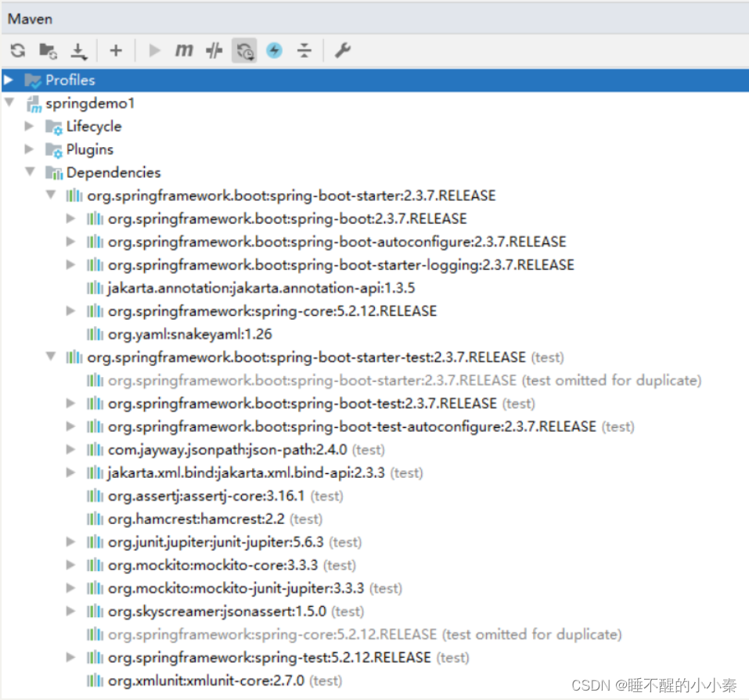
Task: Expand spring-core:5.2.12.RELEASE arrow under starter
Action: 70,311
